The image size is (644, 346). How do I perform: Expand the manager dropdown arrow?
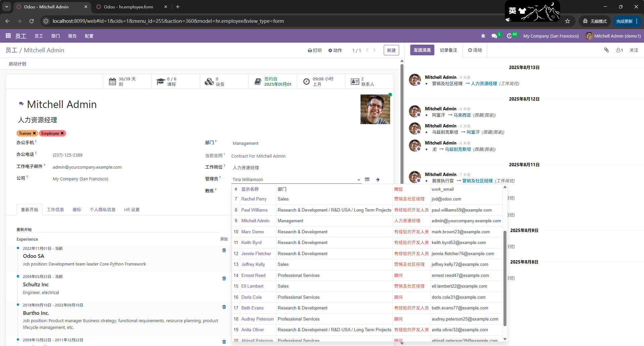pyautogui.click(x=359, y=180)
